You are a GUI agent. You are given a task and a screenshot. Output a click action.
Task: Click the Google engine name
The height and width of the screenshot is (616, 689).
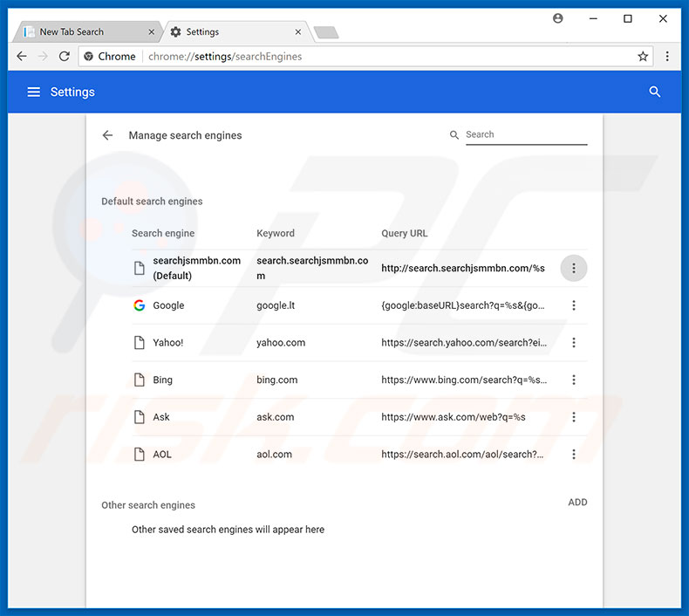(x=168, y=305)
